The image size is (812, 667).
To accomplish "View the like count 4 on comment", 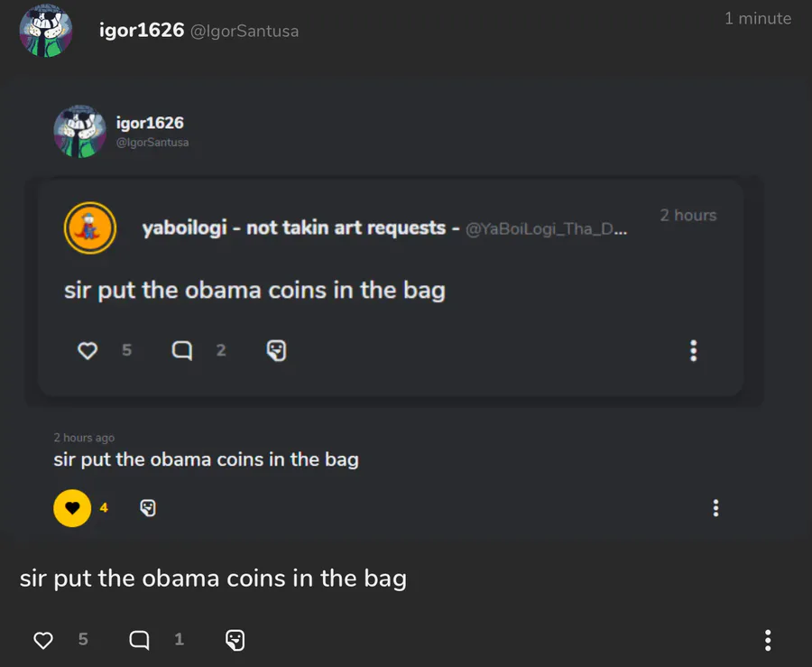I will click(x=104, y=508).
